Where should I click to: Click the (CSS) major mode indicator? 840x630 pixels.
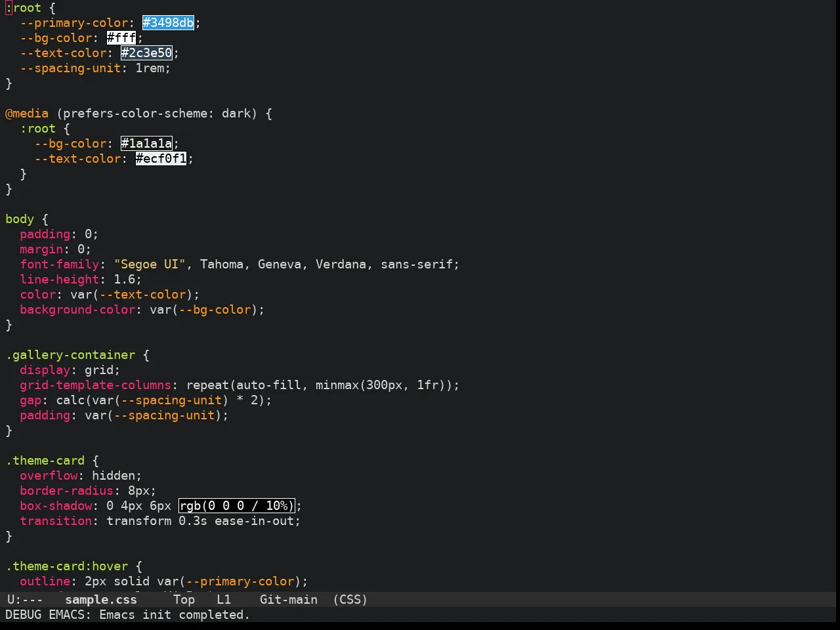coord(350,600)
